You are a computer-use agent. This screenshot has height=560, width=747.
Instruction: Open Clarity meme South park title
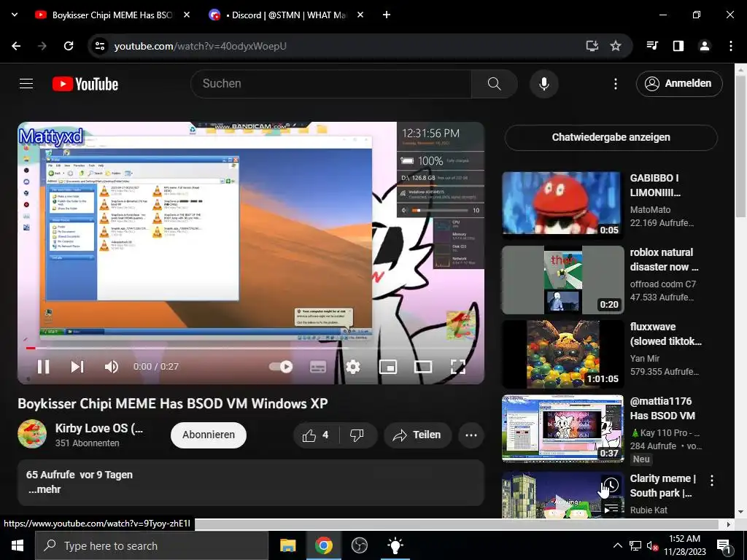[x=662, y=486]
